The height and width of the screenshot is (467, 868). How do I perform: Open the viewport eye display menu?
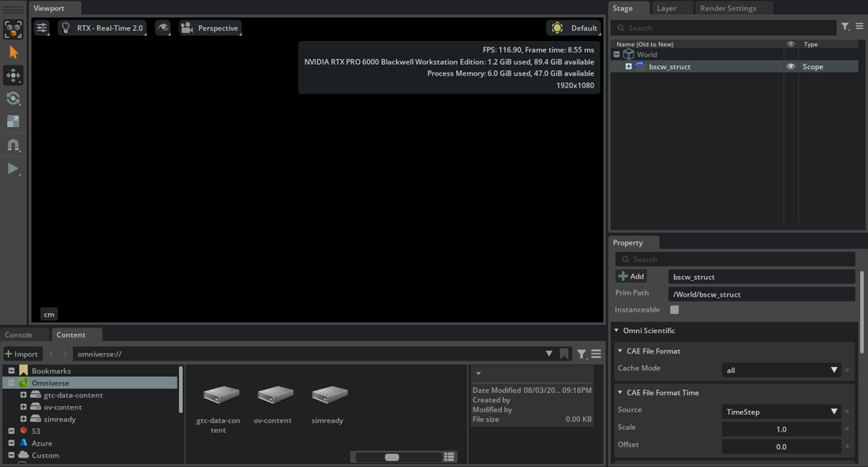163,28
